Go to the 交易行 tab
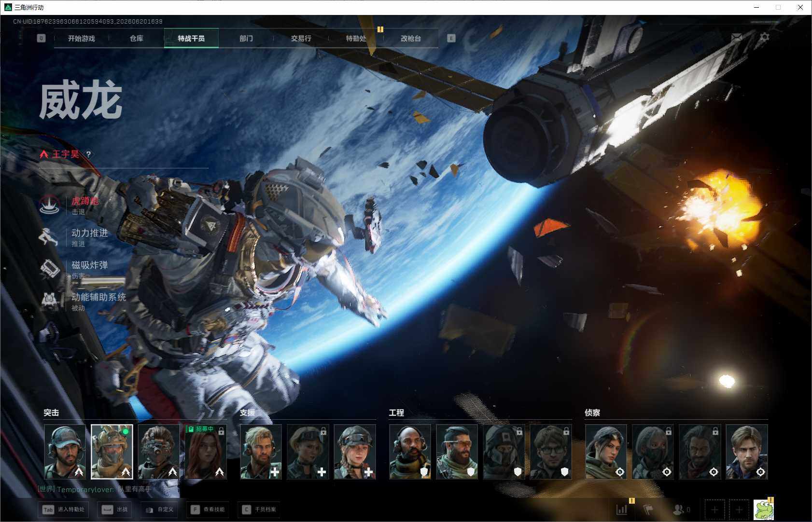The image size is (812, 522). [301, 38]
